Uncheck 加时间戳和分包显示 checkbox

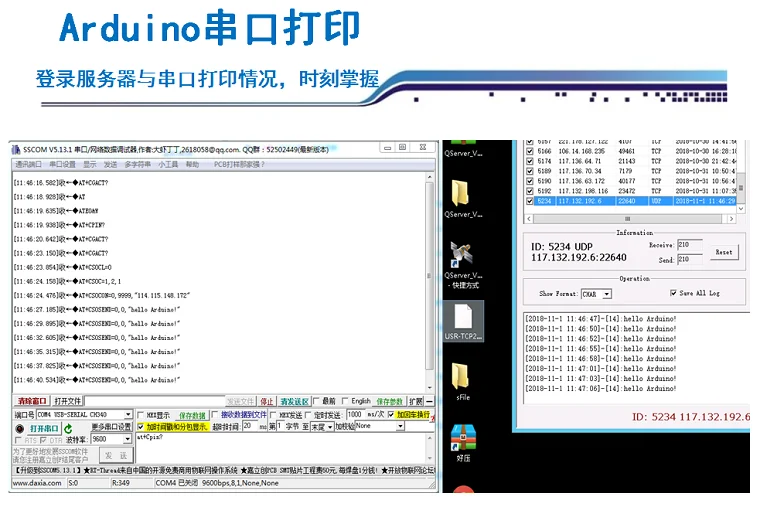(141, 427)
